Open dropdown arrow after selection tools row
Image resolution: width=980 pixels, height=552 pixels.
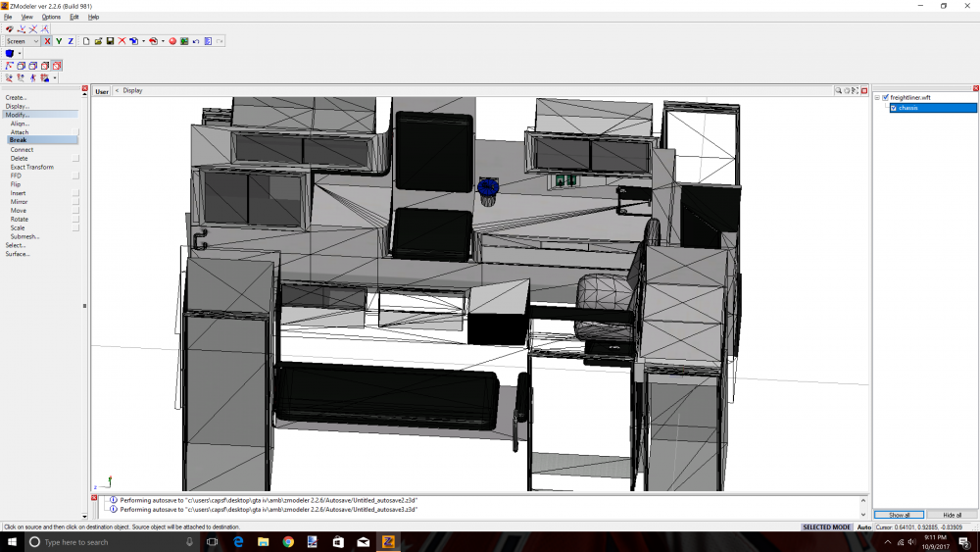(55, 78)
